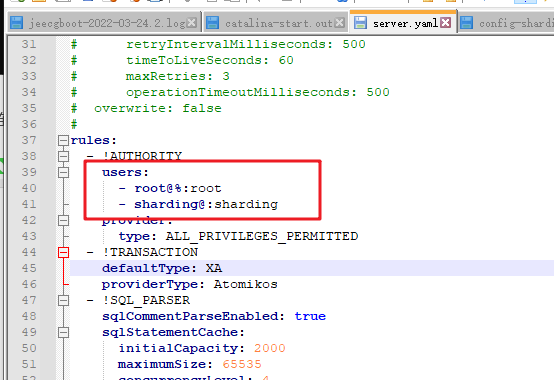Collapse the !SQL_PARSER fold on line 47
This screenshot has width=554, height=380.
63,300
